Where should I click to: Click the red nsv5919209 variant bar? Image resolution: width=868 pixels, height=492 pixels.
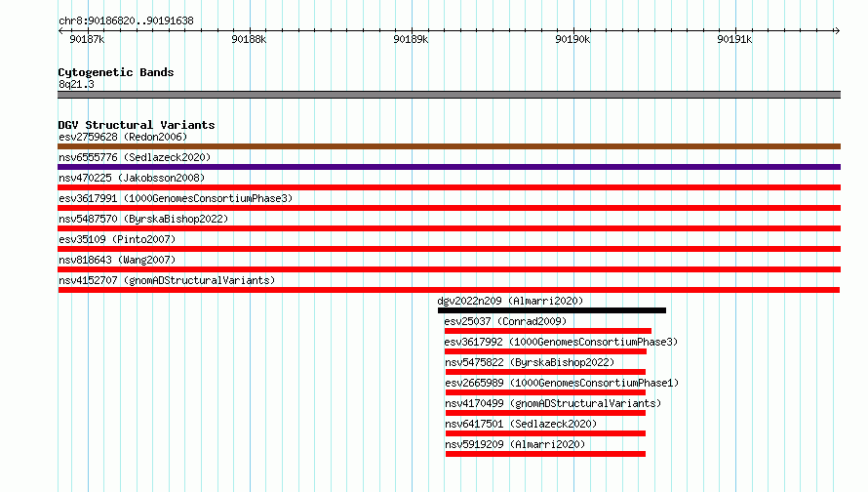545,454
